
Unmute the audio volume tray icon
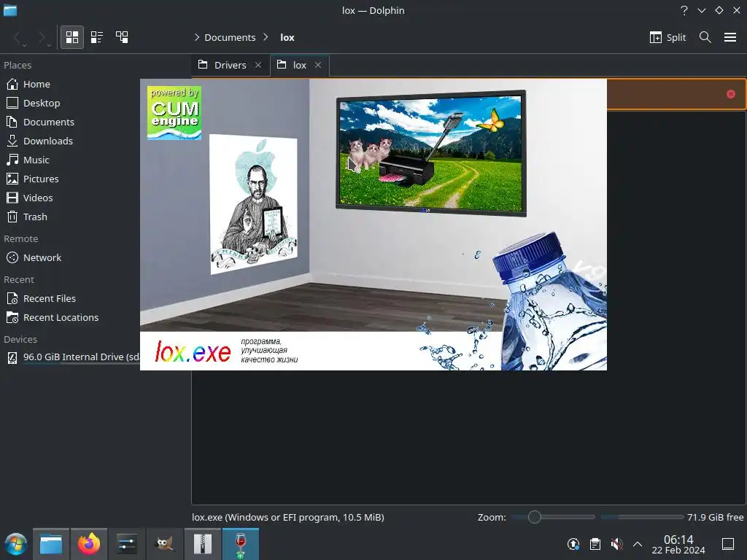click(x=616, y=544)
